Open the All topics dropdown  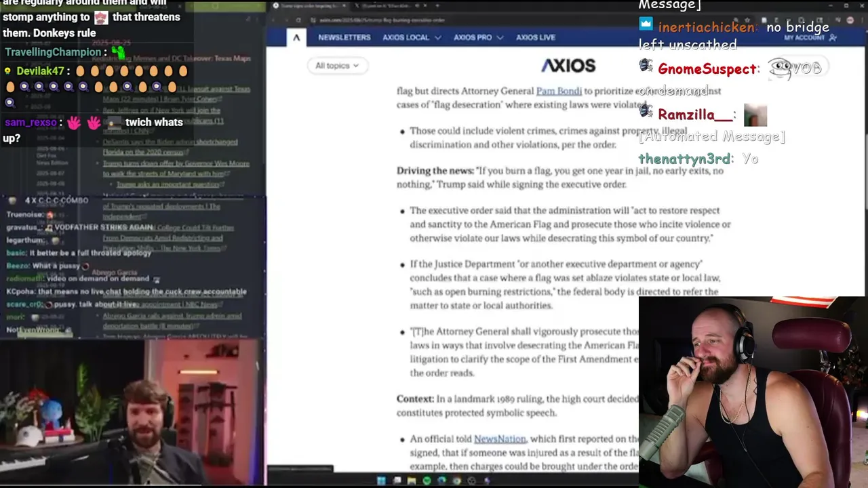(337, 66)
